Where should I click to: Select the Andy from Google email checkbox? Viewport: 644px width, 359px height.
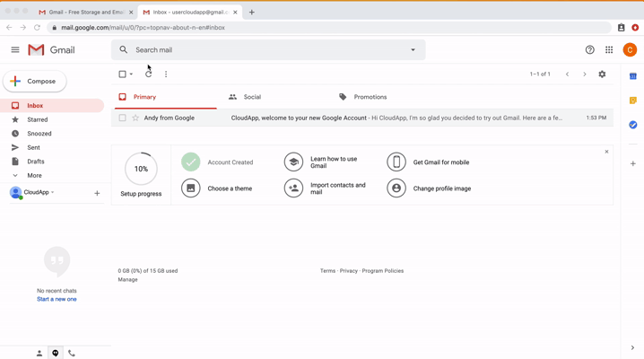tap(123, 118)
